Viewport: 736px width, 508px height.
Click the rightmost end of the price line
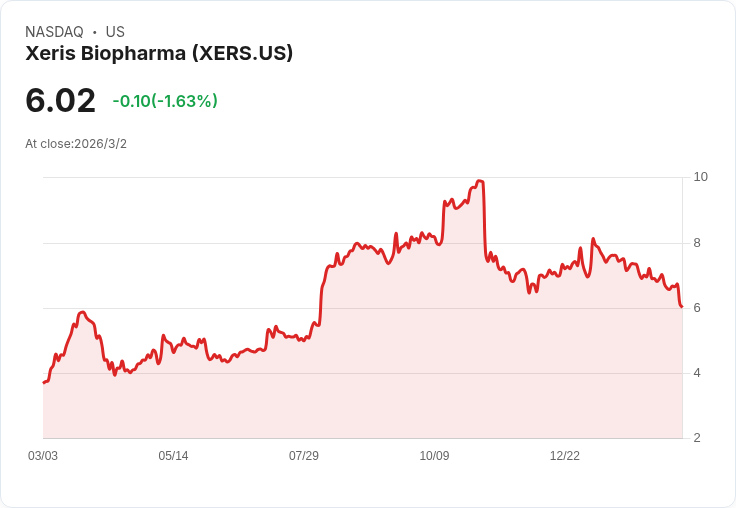[681, 306]
